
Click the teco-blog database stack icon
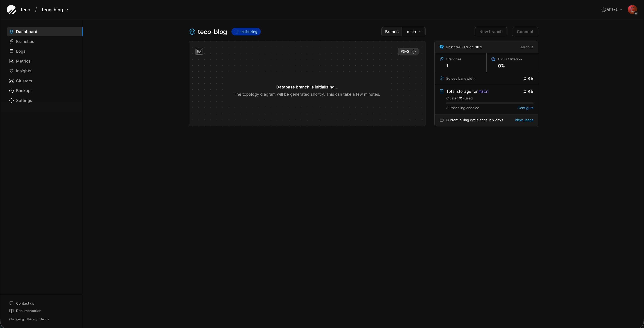tap(192, 32)
